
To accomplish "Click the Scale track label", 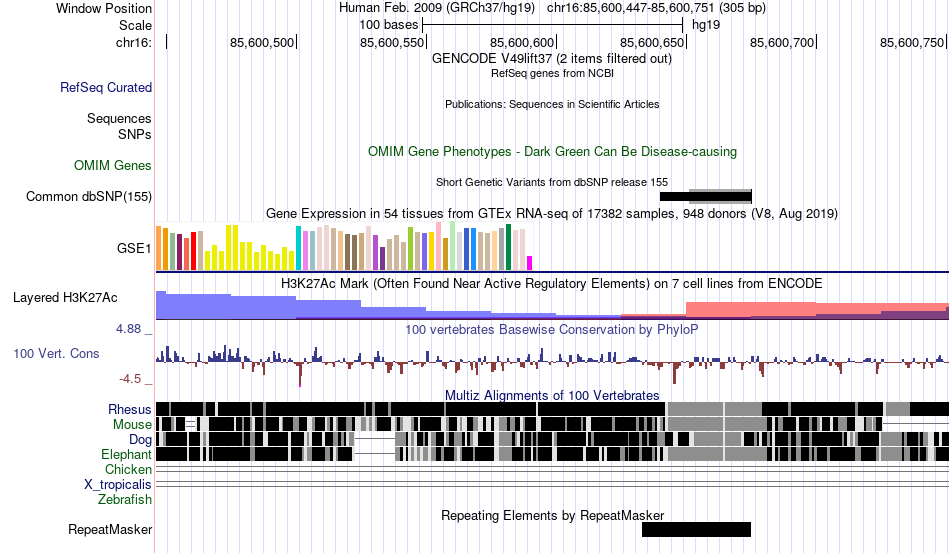I will click(x=135, y=25).
